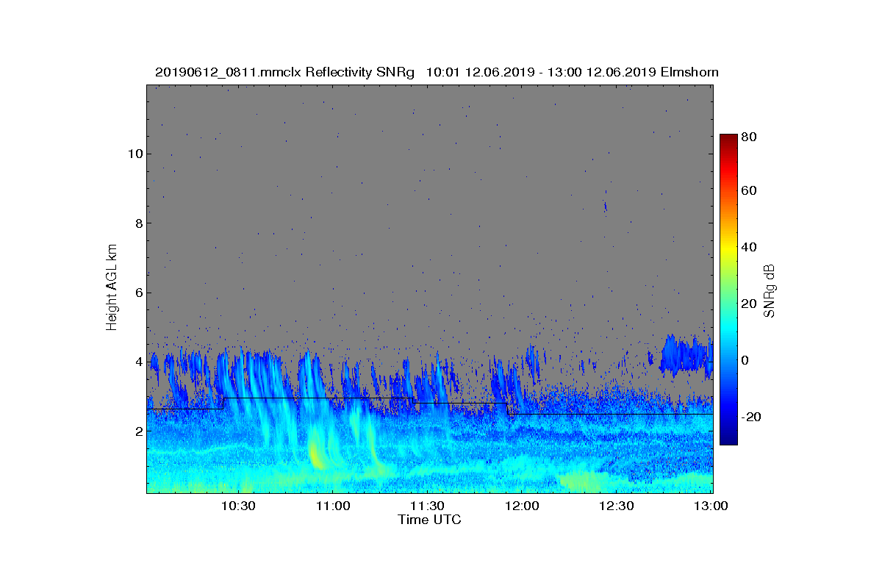This screenshot has width=882, height=588.
Task: Click the 'Time UTC' axis label
Action: [430, 520]
